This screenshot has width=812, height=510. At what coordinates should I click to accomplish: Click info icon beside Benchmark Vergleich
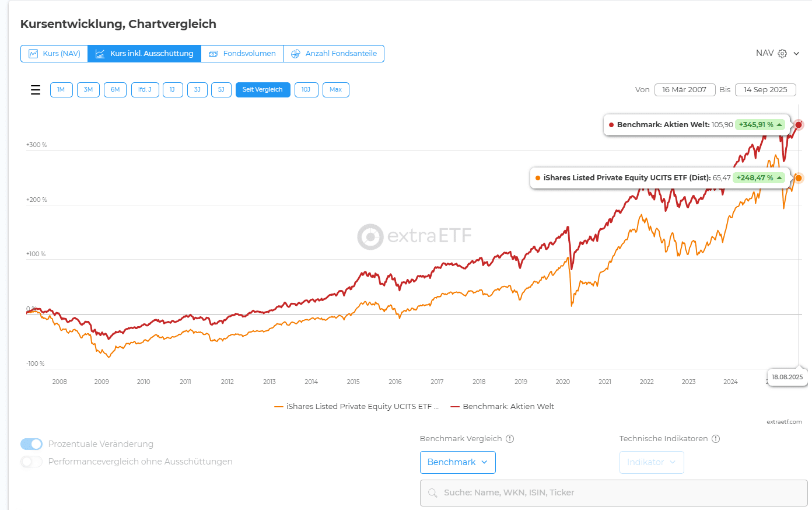click(510, 439)
